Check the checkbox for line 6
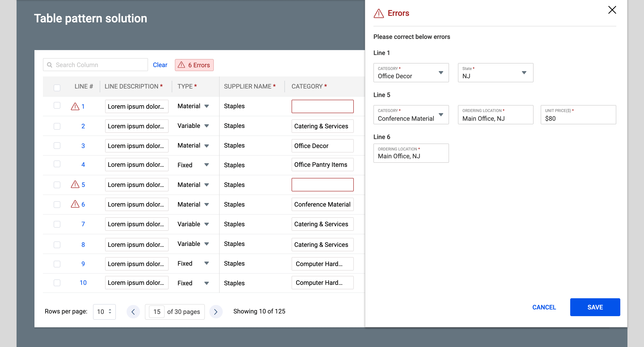644x347 pixels. 57,205
